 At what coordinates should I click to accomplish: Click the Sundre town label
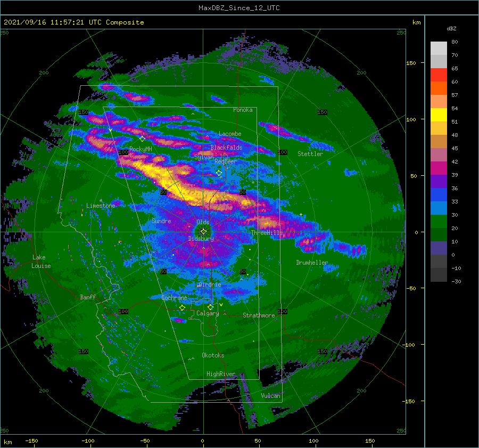tap(161, 221)
